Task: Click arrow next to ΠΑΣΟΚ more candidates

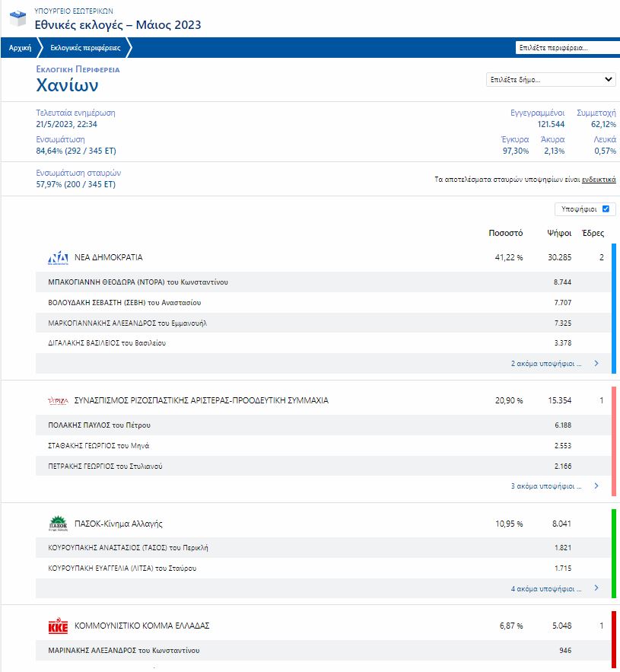Action: click(x=596, y=588)
